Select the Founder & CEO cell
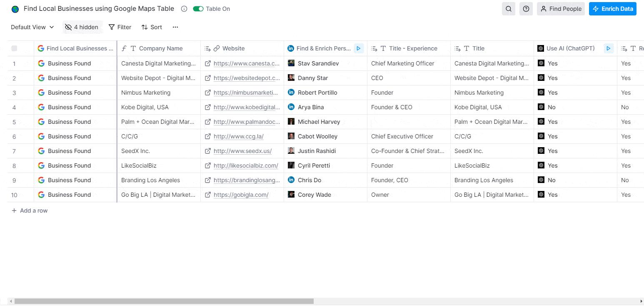Screen dimensions: 644x306 tap(409, 107)
